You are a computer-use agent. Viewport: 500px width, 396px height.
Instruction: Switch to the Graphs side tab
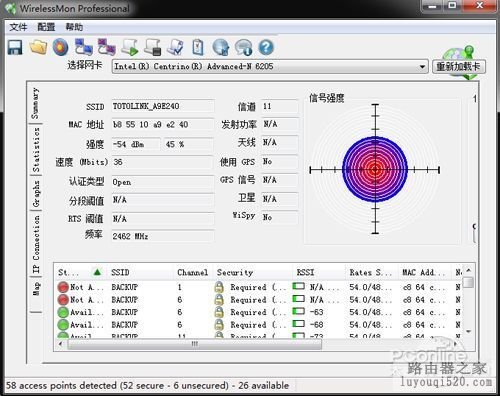36,193
